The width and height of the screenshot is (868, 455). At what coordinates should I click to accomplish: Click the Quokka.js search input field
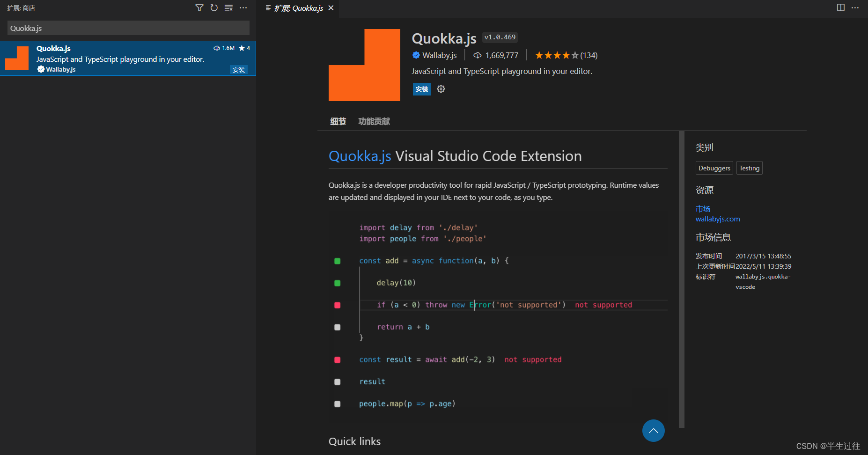click(128, 28)
